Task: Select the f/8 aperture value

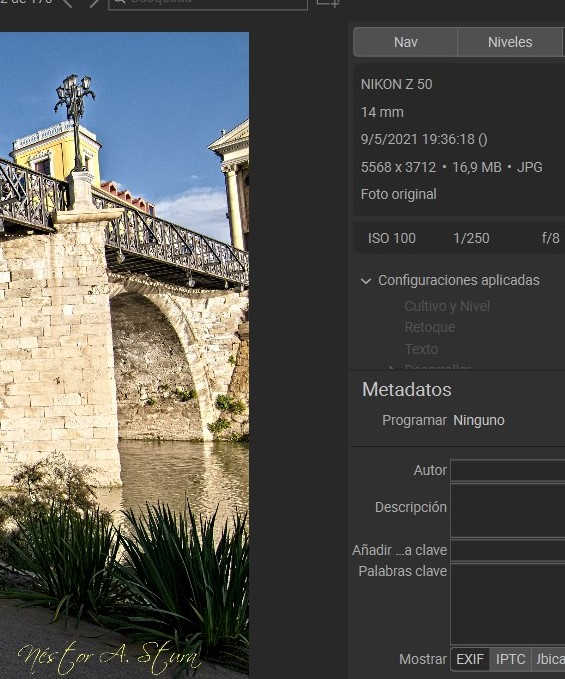Action: tap(550, 238)
